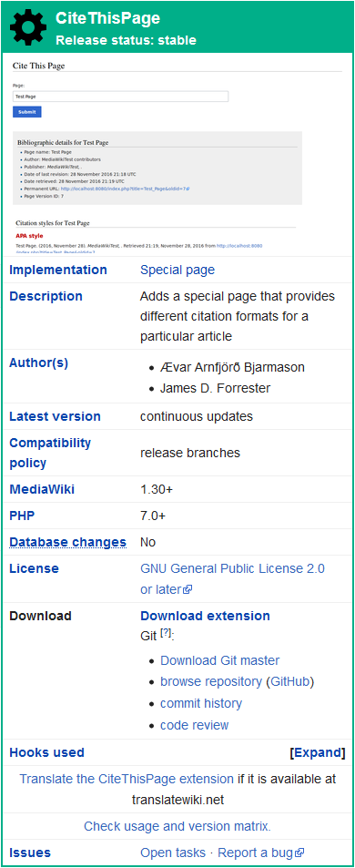This screenshot has width=355, height=868.
Task: Click the CiteThisPage title heading
Action: [107, 19]
